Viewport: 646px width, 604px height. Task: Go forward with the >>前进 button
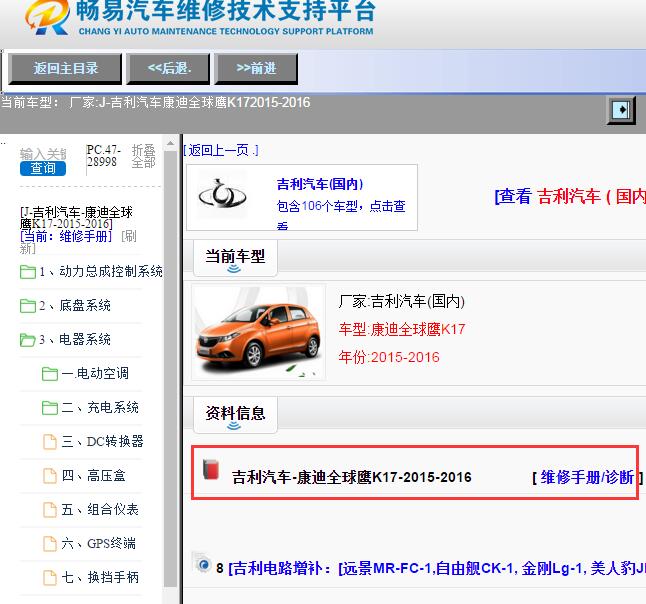point(256,68)
